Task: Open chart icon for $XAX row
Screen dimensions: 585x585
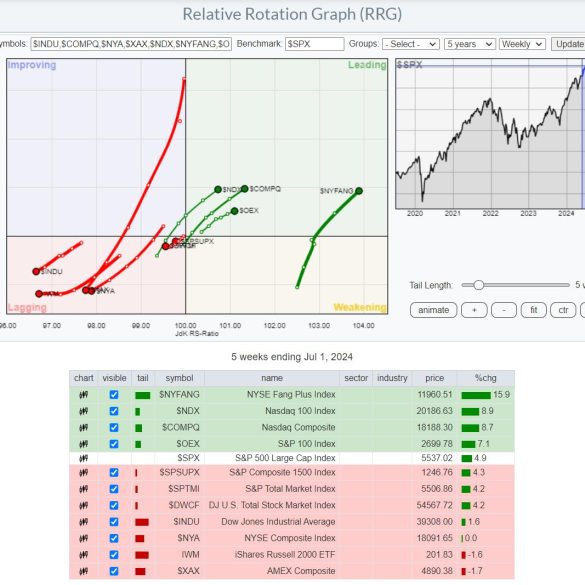Action: 84,571
